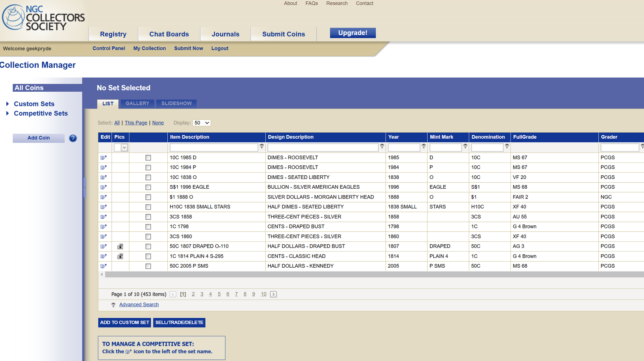
Task: Tick the 50C 2005 P SMS checkbox
Action: coord(148,266)
